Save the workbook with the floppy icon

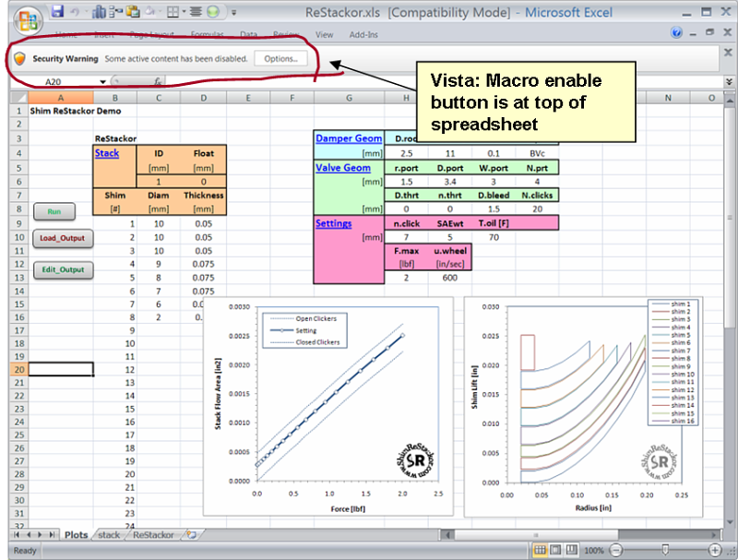pyautogui.click(x=57, y=12)
